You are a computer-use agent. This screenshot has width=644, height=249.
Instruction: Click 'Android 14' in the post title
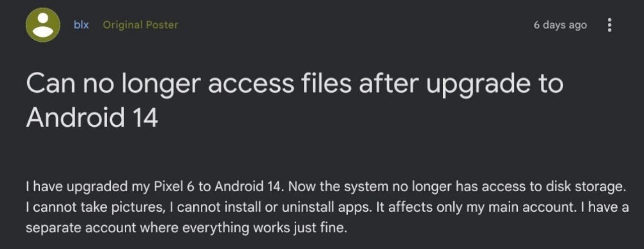click(x=92, y=117)
